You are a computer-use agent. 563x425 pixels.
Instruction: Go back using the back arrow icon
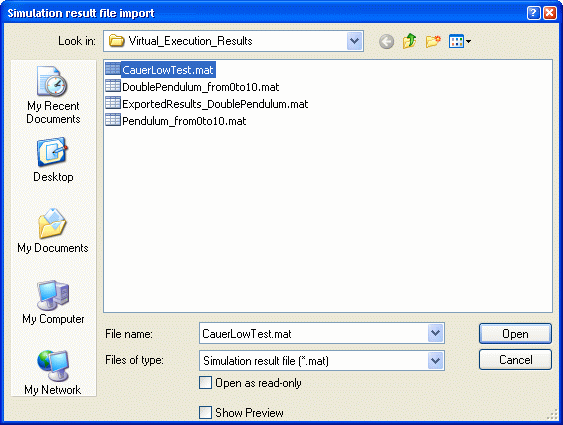(386, 42)
